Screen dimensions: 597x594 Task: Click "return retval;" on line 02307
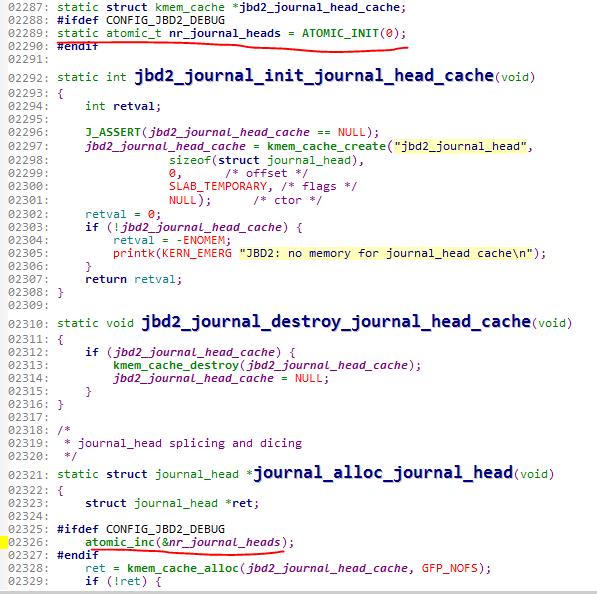coord(134,279)
